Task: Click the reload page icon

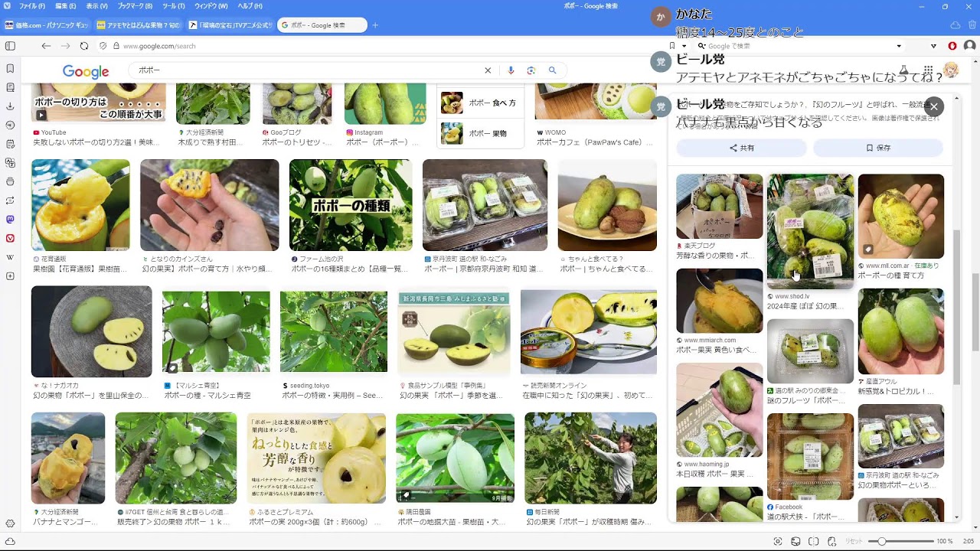Action: pyautogui.click(x=84, y=46)
